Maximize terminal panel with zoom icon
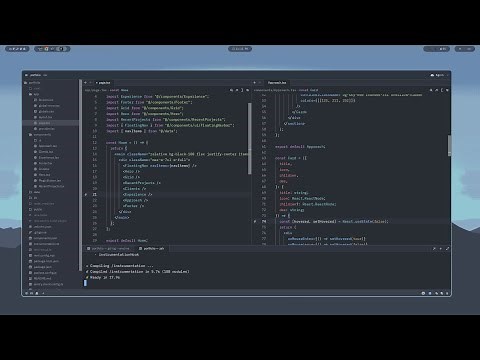The width and height of the screenshot is (480, 360). click(x=447, y=249)
